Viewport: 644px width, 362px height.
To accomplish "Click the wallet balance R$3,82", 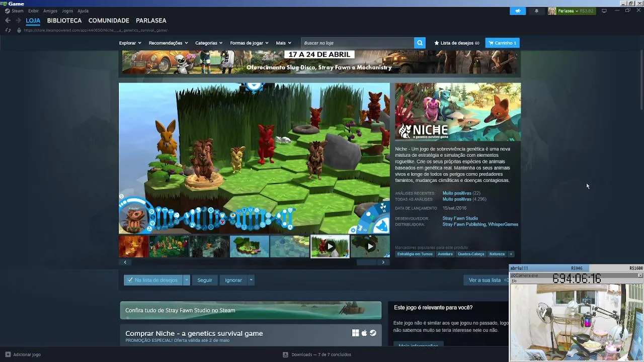I will (586, 11).
